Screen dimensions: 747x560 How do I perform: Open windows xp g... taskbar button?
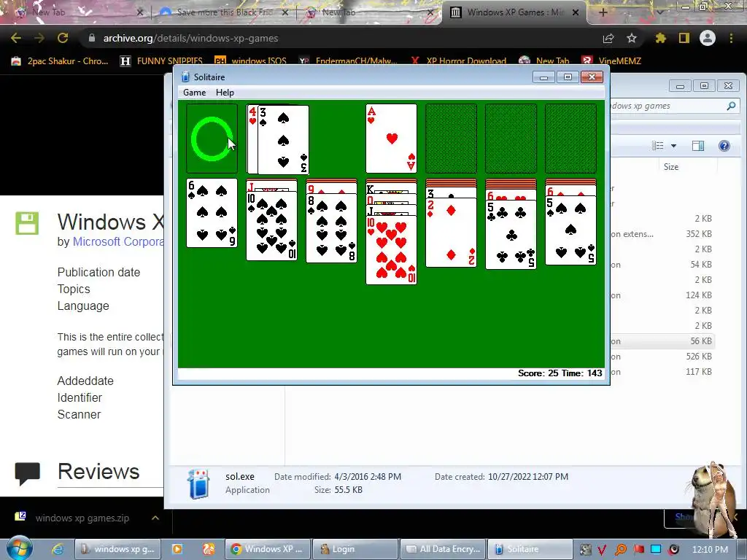117,549
